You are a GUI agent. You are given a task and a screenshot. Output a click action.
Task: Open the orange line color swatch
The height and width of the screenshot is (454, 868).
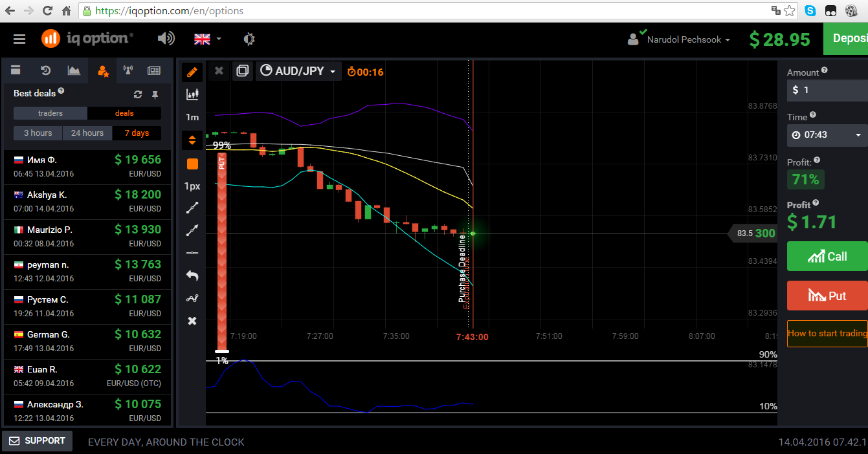(x=192, y=164)
